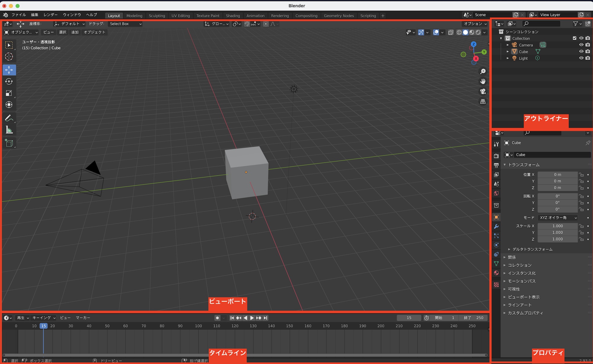Pick the Annotate tool

click(x=9, y=118)
